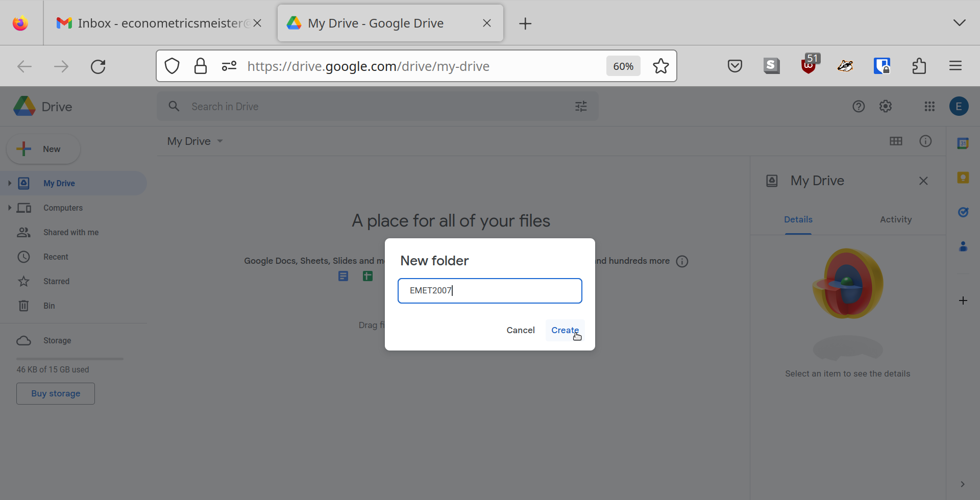Open the search filter options icon

[581, 106]
